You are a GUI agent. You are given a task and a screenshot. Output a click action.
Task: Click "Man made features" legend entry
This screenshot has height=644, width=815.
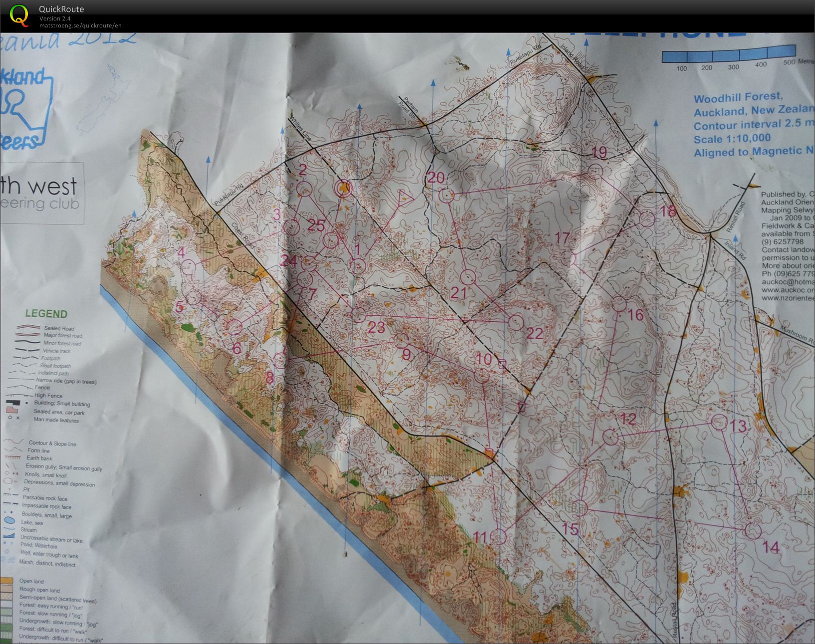point(56,420)
